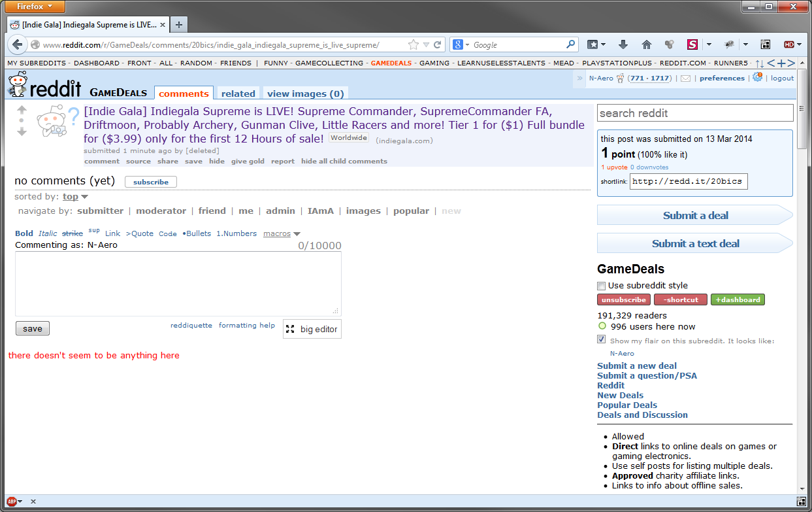Screen dimensions: 812x512
Task: Click the double-chevron beside the username
Action: pos(579,78)
